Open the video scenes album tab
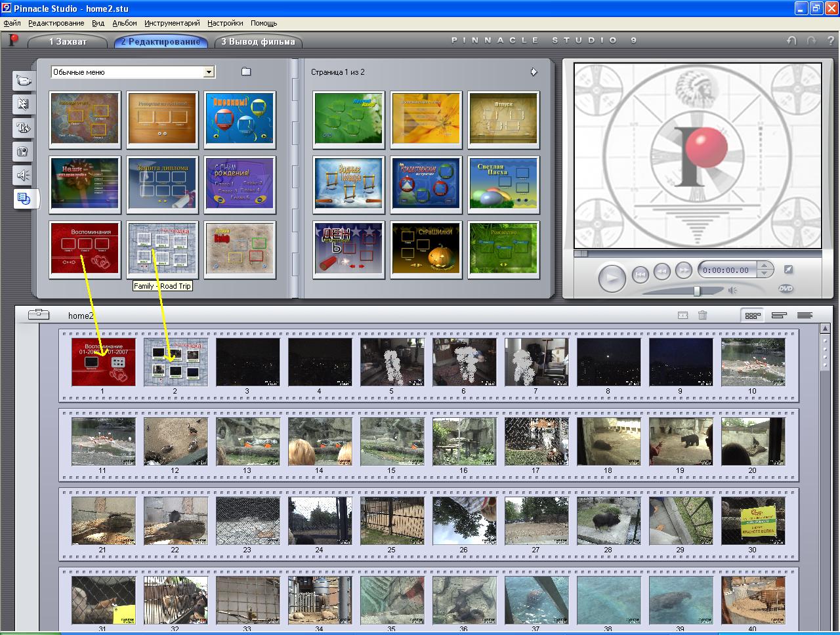 23,81
